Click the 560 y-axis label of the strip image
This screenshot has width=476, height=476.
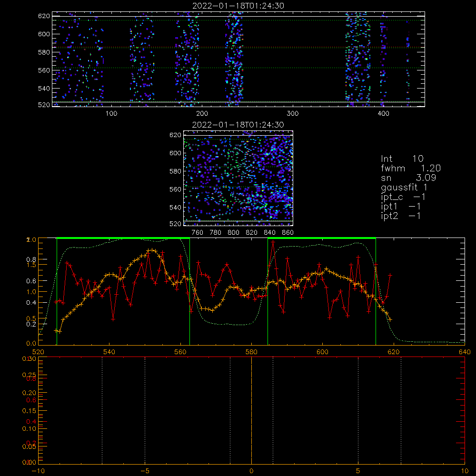point(44,70)
